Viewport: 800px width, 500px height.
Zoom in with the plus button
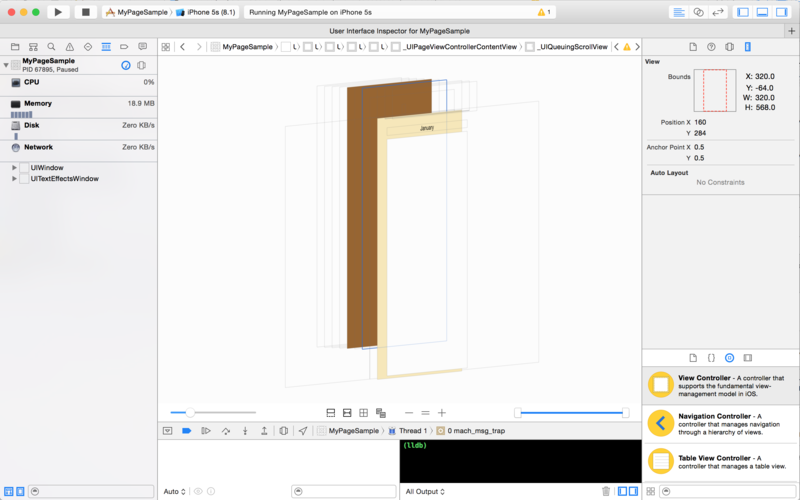pyautogui.click(x=442, y=413)
